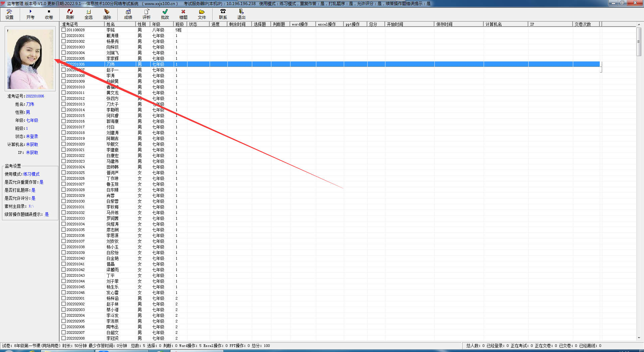Click the 开始时间 column header
The height and width of the screenshot is (352, 644).
click(x=410, y=24)
